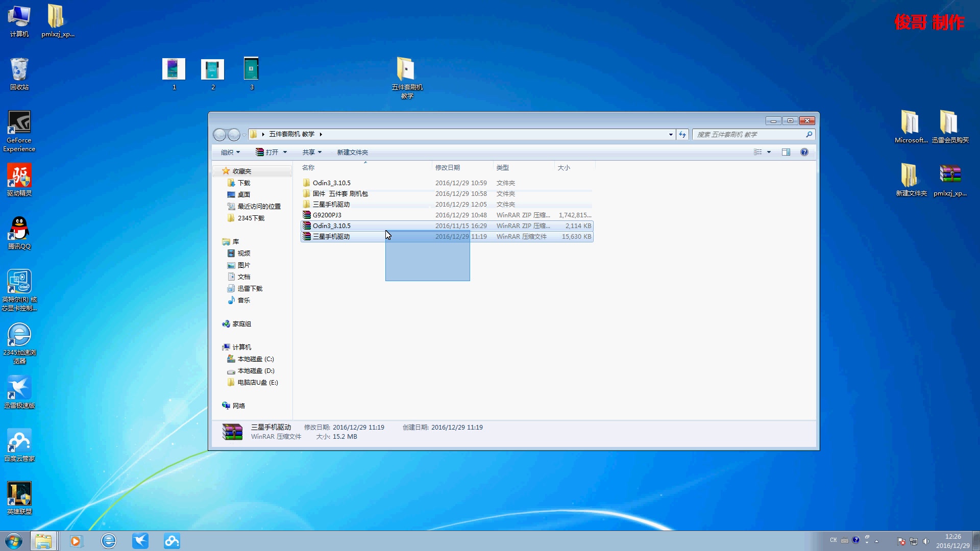Viewport: 980px width, 551px height.
Task: Click the 五件套刷机 教学 breadcrumb in address bar
Action: (x=291, y=134)
